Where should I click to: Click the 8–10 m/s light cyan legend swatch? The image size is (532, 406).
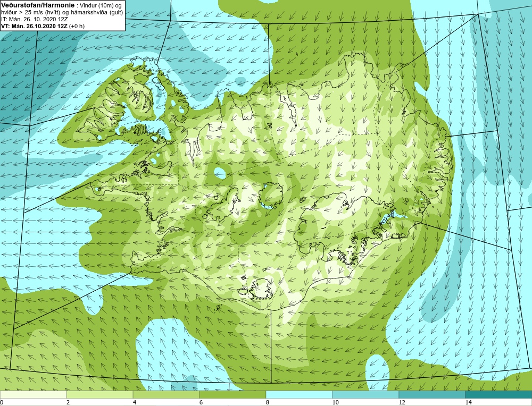299,394
